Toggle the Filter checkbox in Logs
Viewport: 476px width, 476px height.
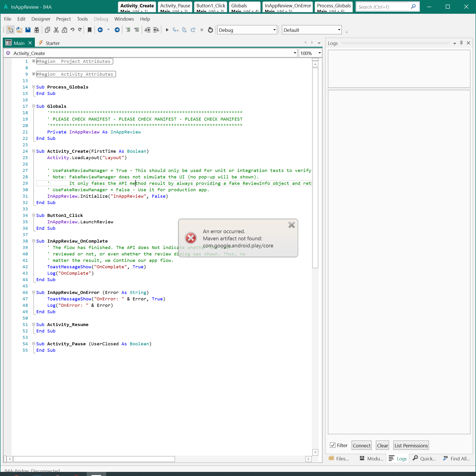pyautogui.click(x=333, y=445)
